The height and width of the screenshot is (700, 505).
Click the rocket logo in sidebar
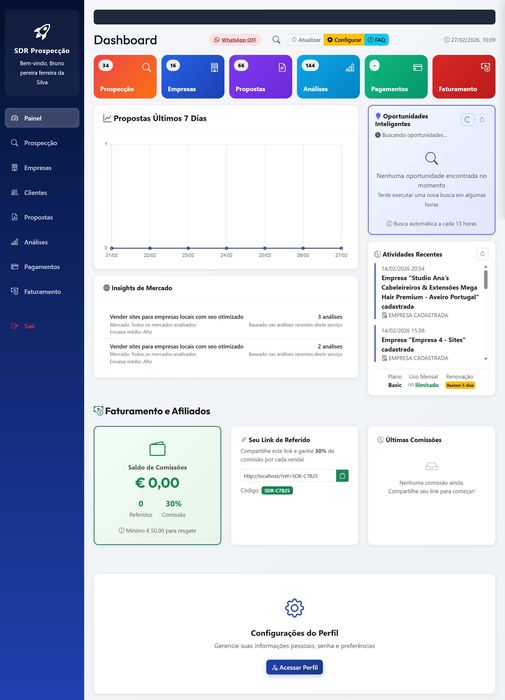(42, 32)
